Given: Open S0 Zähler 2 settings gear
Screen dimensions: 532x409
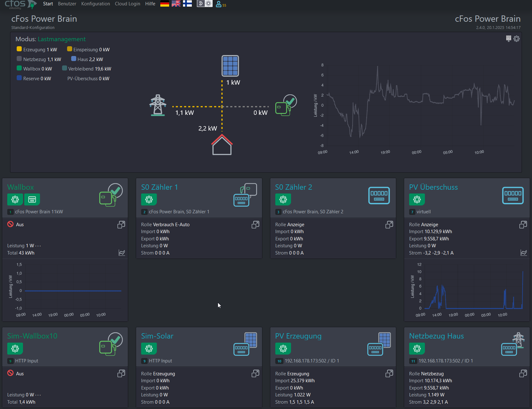Looking at the screenshot, I should 283,199.
